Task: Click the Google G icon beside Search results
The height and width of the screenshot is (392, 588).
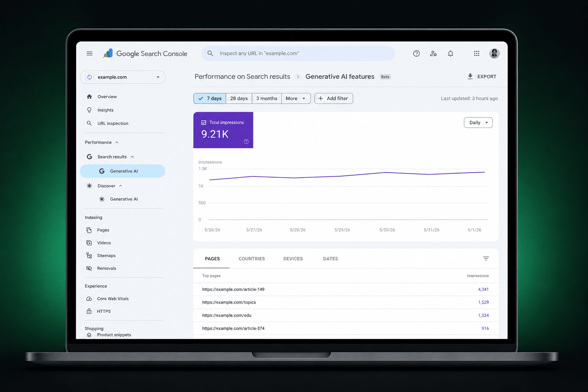Action: tap(89, 157)
